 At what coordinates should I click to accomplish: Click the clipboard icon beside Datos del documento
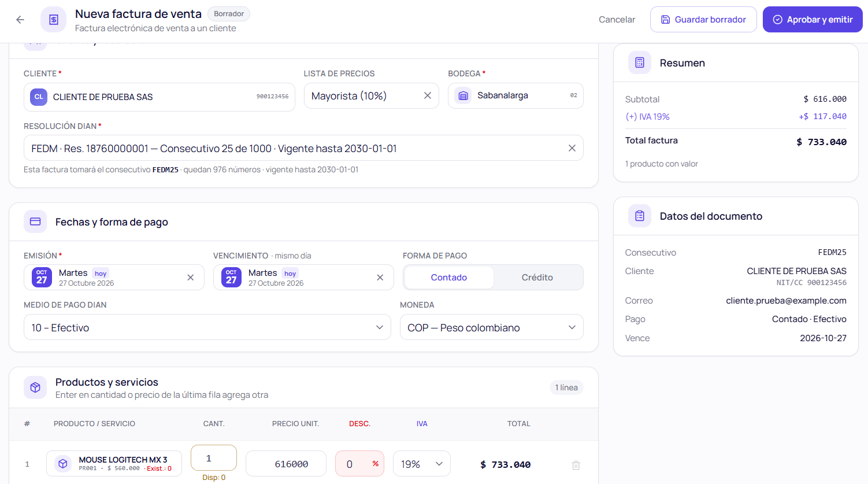tap(640, 216)
